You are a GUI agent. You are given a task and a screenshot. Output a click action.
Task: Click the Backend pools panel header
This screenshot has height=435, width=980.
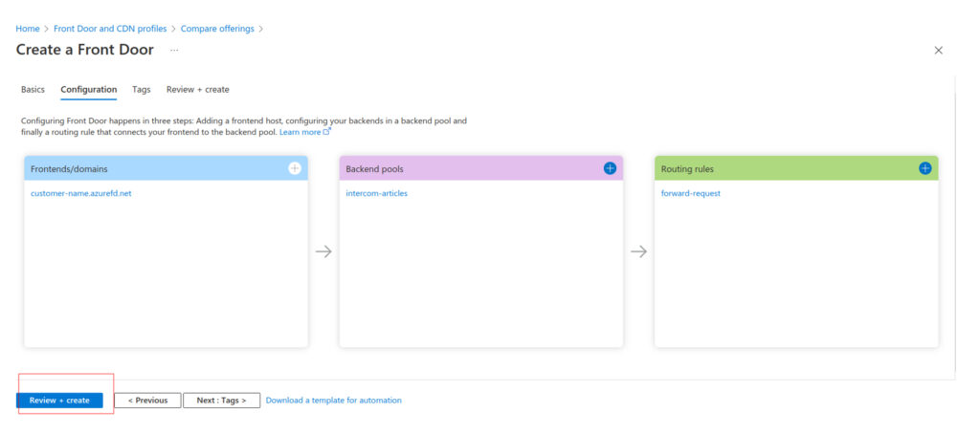coord(481,168)
